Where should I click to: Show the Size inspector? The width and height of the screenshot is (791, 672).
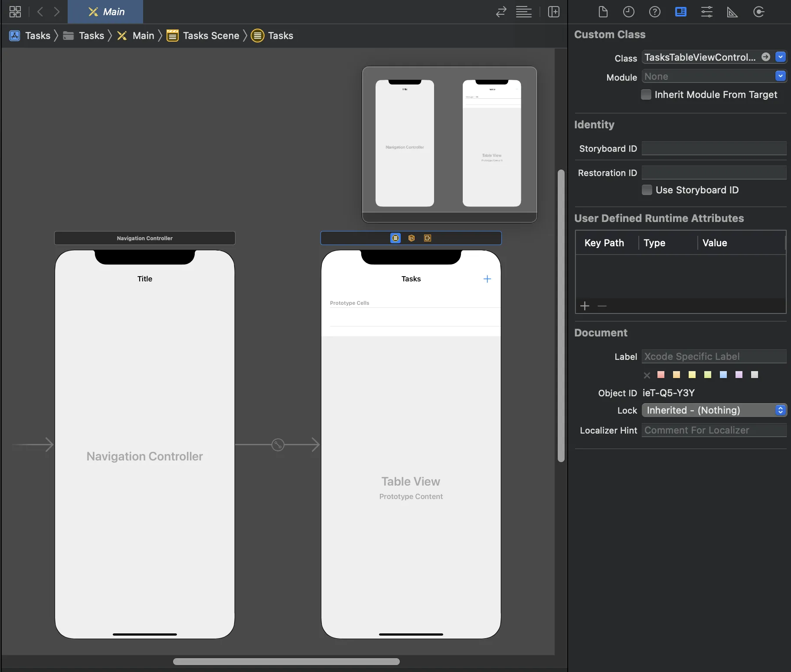[x=732, y=12]
